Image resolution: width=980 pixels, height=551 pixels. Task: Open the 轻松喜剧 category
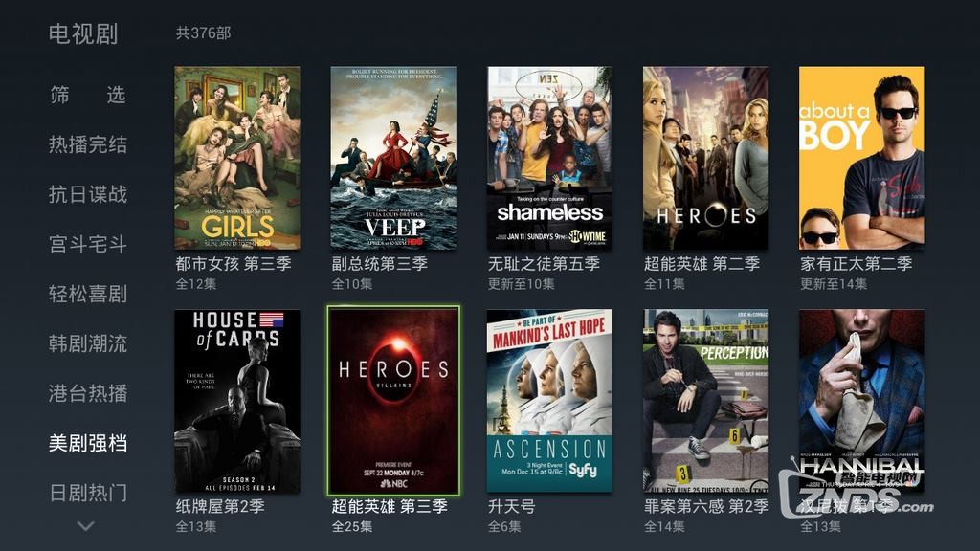click(88, 294)
